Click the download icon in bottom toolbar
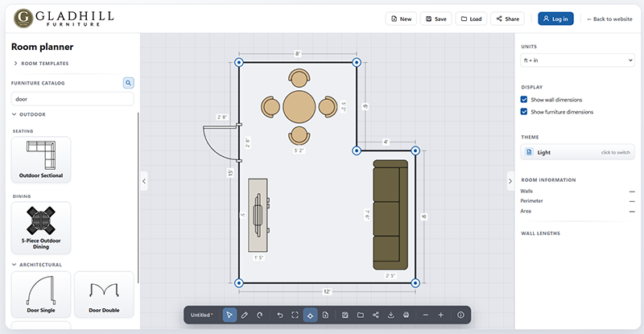This screenshot has width=644, height=334. [x=391, y=315]
